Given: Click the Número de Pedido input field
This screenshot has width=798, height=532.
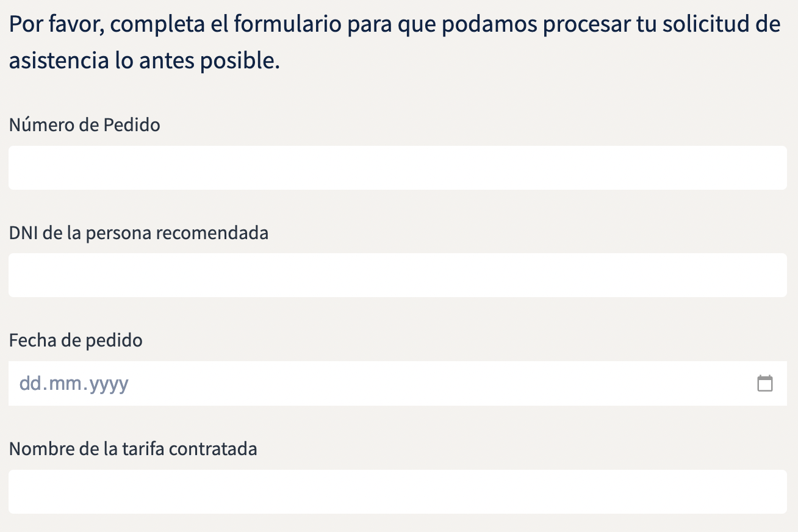Looking at the screenshot, I should pyautogui.click(x=398, y=168).
